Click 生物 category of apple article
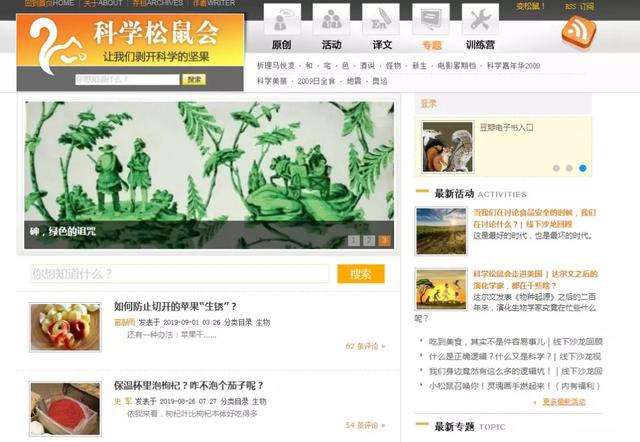640x442 pixels. (263, 322)
